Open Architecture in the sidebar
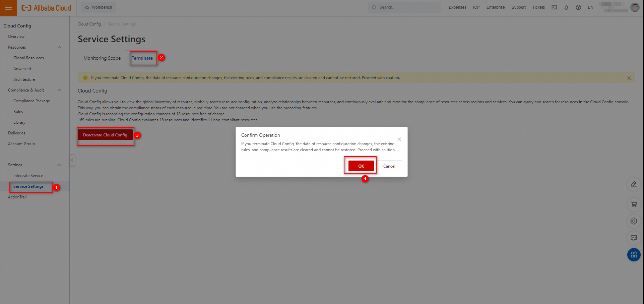 tap(24, 79)
